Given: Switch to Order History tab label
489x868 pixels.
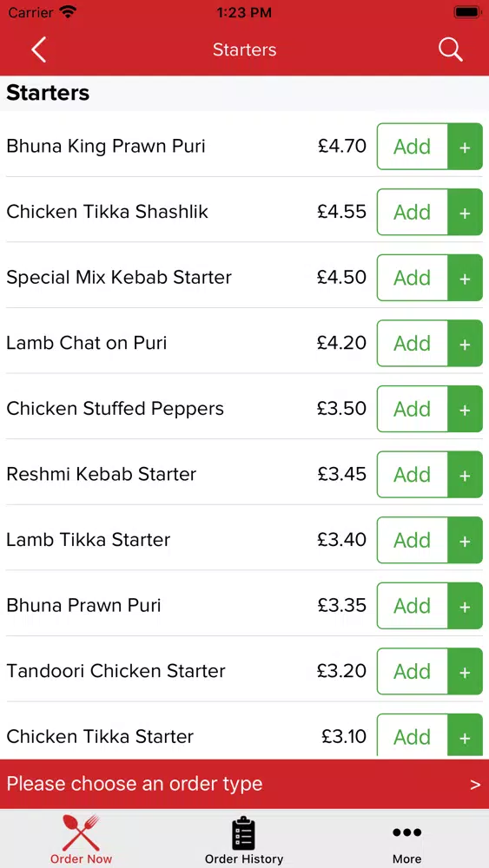Looking at the screenshot, I should pos(244,859).
